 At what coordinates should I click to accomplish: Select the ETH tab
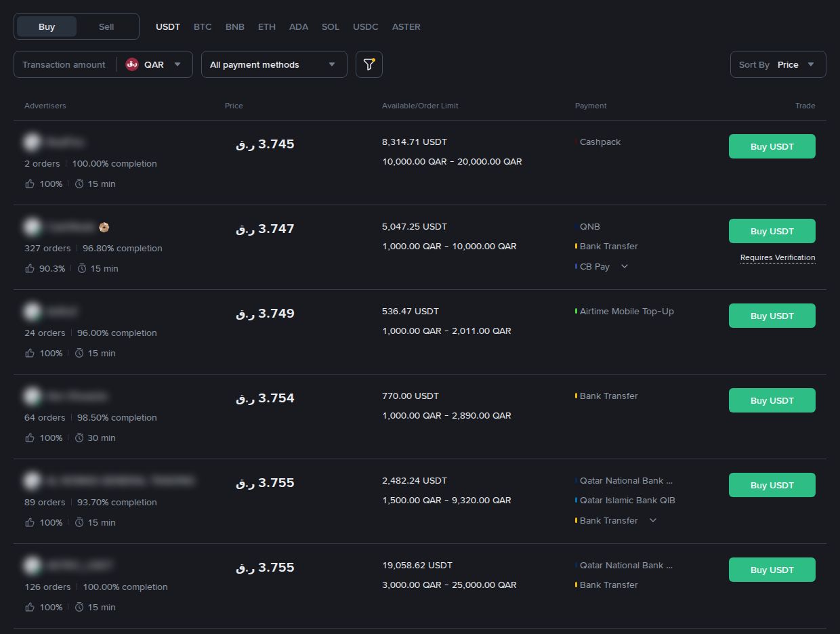click(x=267, y=26)
